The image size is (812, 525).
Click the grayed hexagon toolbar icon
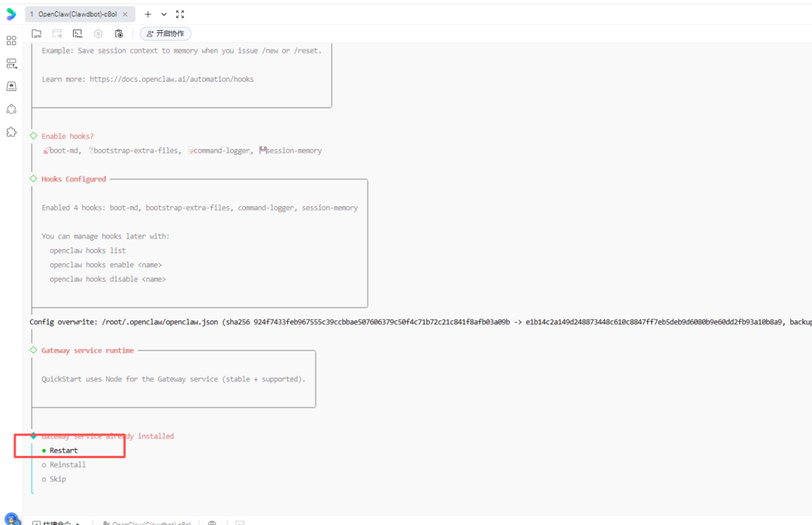pos(98,34)
